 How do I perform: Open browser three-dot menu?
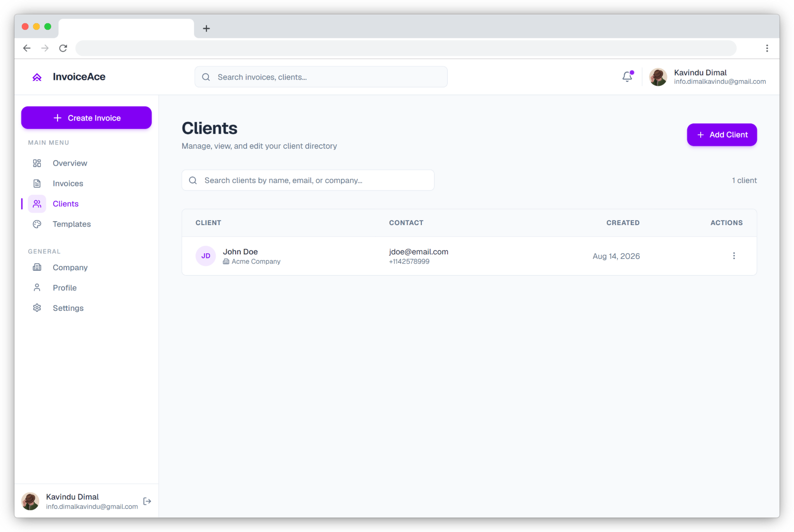[767, 48]
